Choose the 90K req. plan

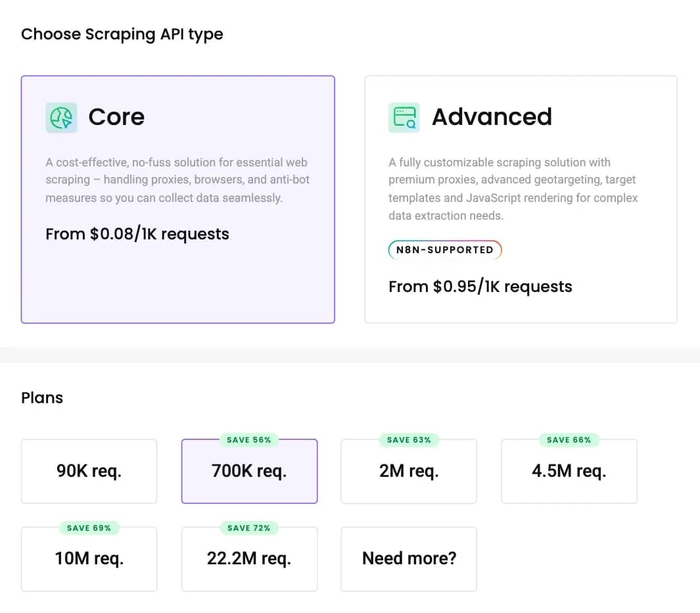coord(89,472)
